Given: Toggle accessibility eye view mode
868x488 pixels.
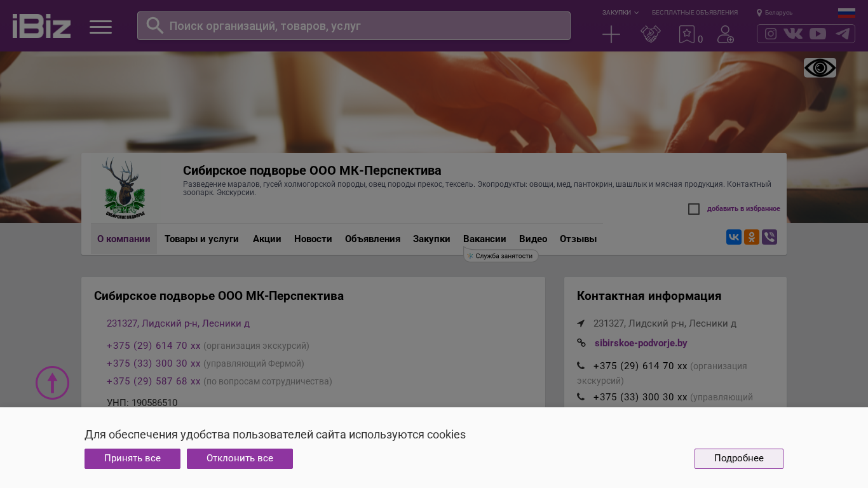Looking at the screenshot, I should click(x=820, y=67).
